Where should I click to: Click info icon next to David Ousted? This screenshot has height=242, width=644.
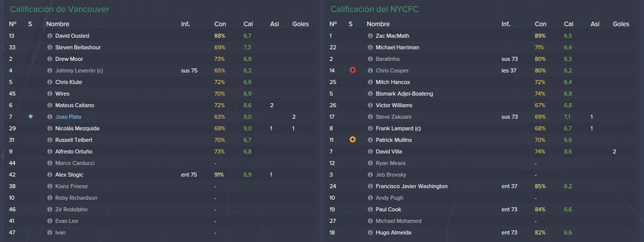pos(50,36)
